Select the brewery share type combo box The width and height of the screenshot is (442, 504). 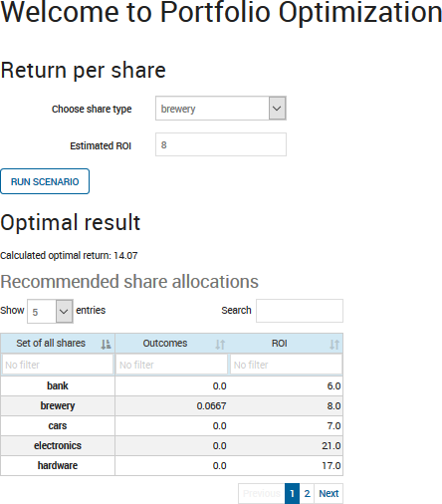221,109
